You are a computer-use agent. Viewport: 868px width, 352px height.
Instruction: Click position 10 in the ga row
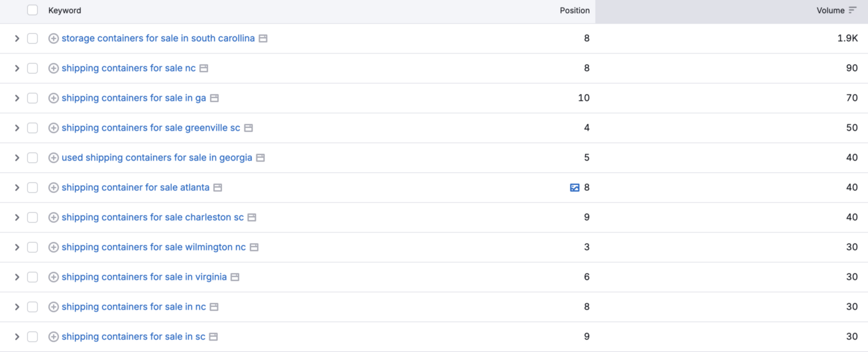click(584, 98)
